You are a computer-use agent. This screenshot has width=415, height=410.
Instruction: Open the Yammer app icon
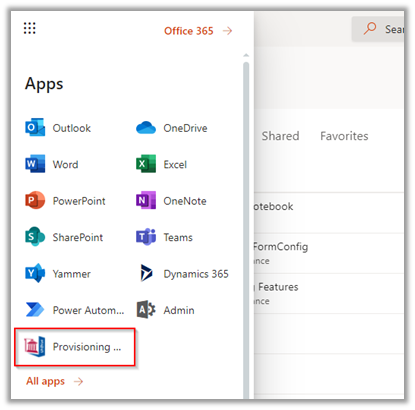[35, 273]
